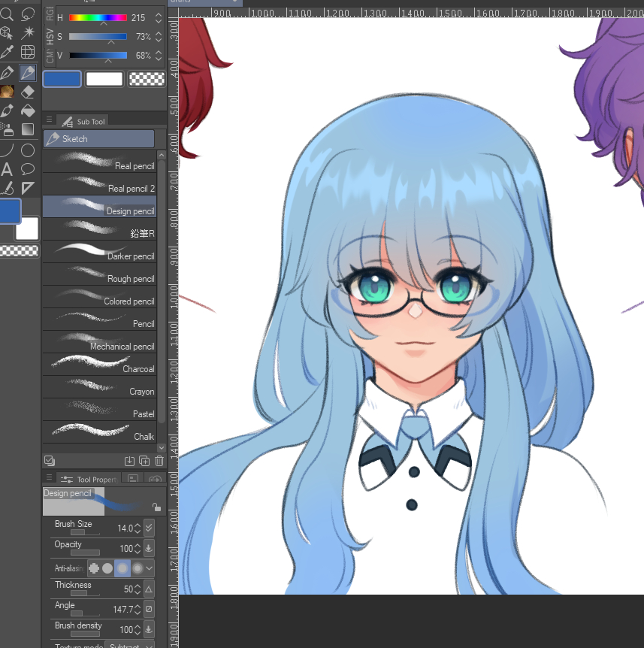Expand the anti-aliasing options dropdown
Viewport: 644px width, 648px height.
pyautogui.click(x=150, y=568)
